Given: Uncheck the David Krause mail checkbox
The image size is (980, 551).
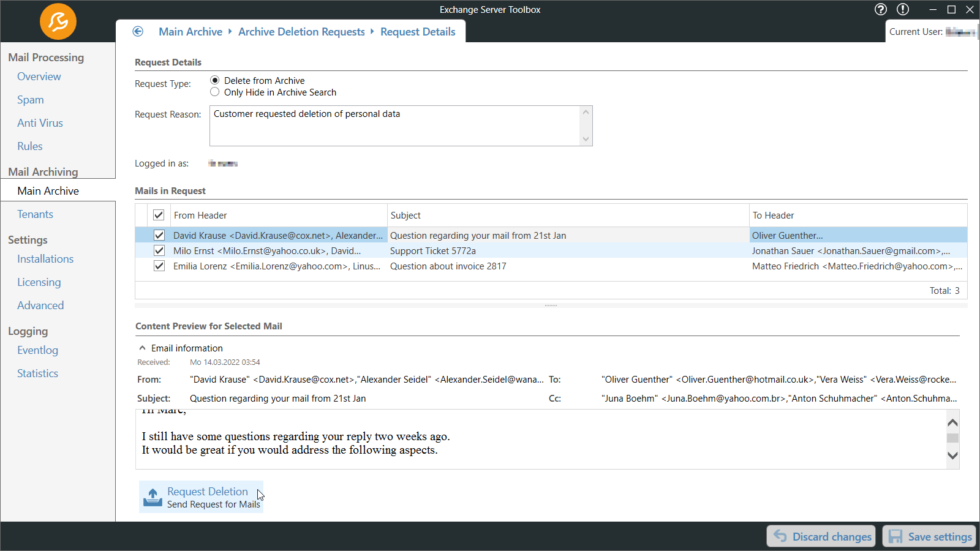Looking at the screenshot, I should point(159,235).
